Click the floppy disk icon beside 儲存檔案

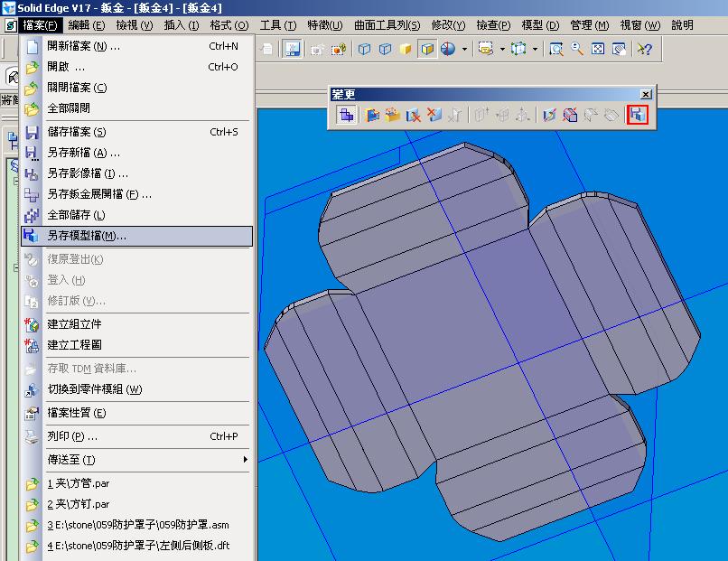pos(32,133)
